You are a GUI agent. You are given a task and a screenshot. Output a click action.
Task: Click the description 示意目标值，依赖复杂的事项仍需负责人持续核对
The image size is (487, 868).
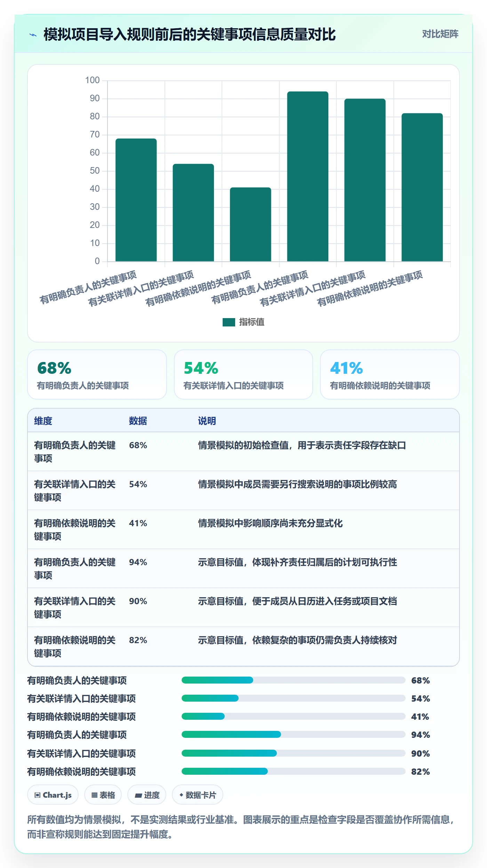(x=297, y=640)
